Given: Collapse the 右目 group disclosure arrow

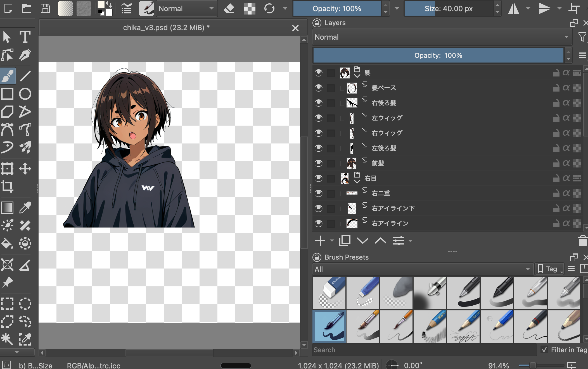Looking at the screenshot, I should coord(357,182).
